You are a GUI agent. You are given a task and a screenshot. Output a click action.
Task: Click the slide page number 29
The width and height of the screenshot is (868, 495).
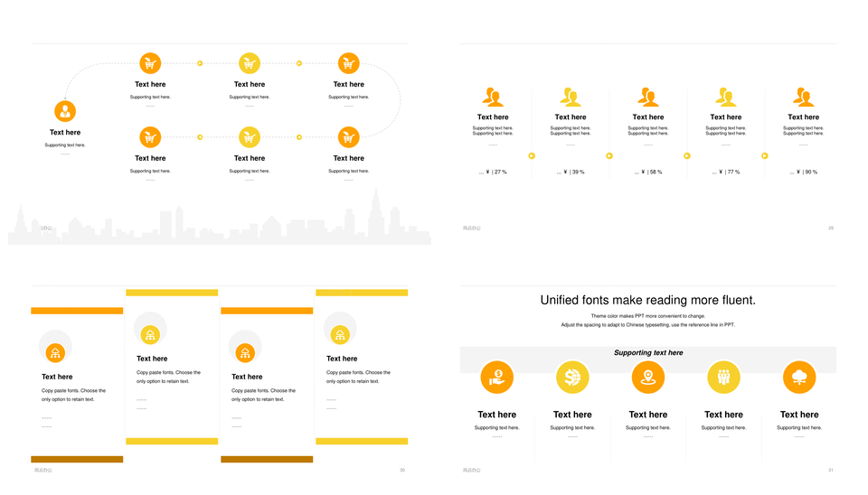(x=830, y=229)
